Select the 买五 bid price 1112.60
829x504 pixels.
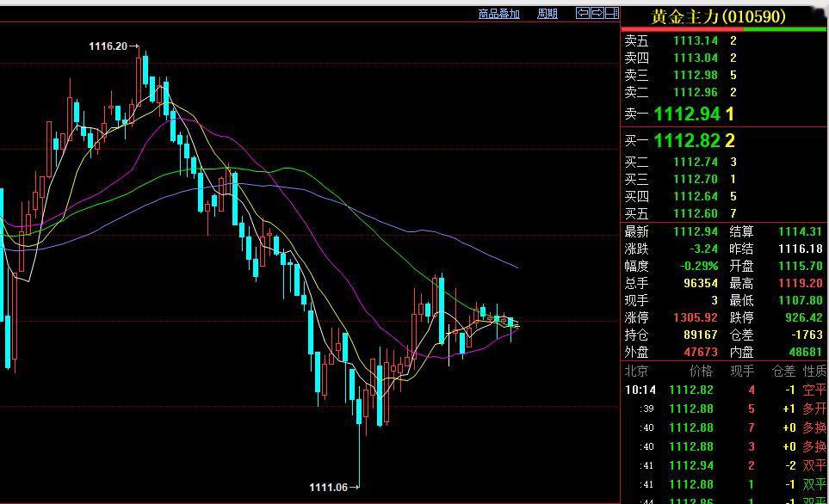(x=696, y=213)
